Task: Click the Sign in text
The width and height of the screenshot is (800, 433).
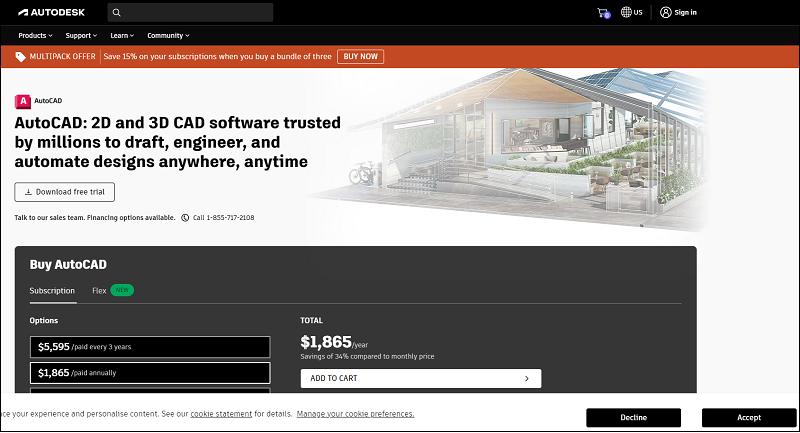Action: (685, 12)
